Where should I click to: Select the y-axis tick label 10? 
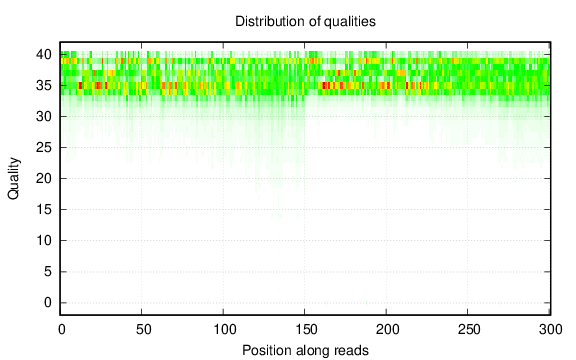[44, 241]
